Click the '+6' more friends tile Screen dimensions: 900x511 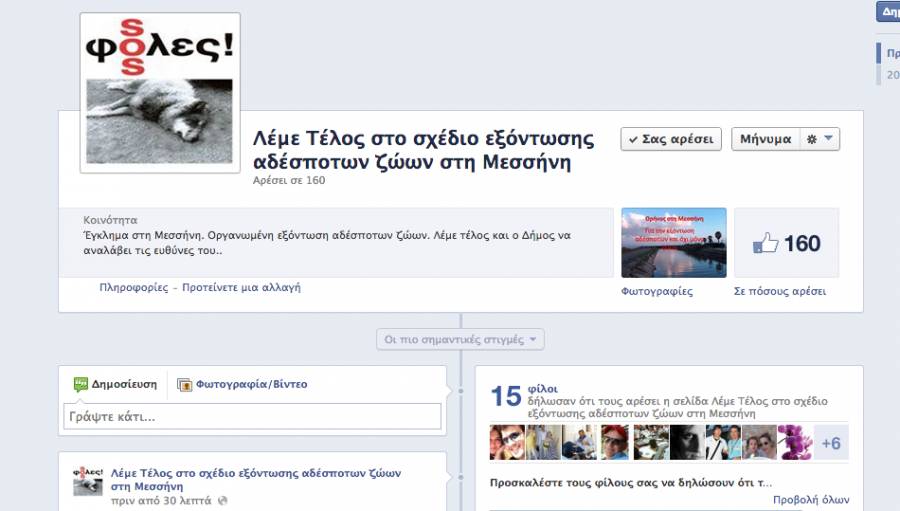tap(830, 443)
